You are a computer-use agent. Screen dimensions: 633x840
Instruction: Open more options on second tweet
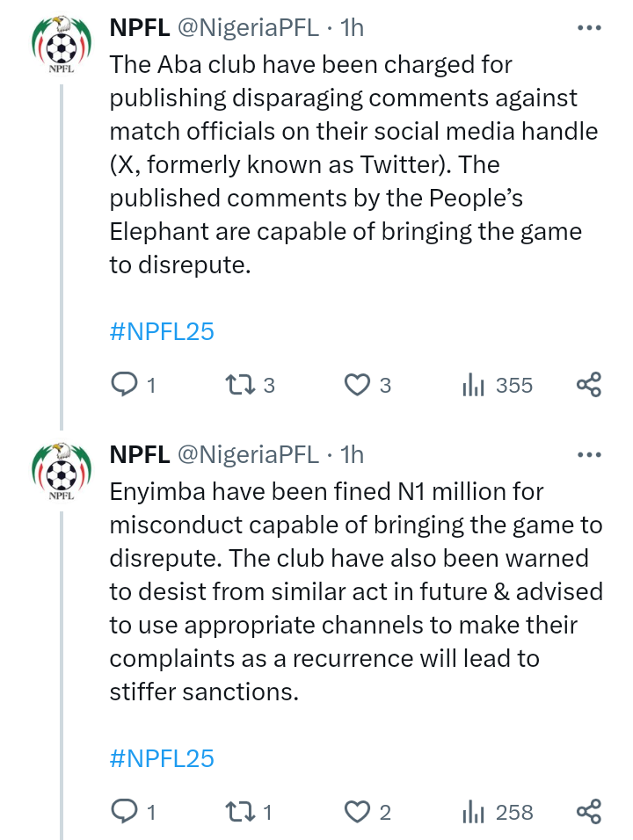[x=588, y=455]
